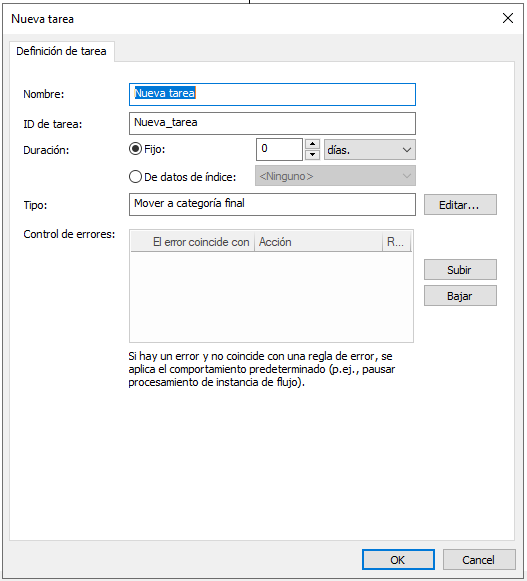Click the ID de tarea field
Screen dimensions: 527x581
point(272,123)
